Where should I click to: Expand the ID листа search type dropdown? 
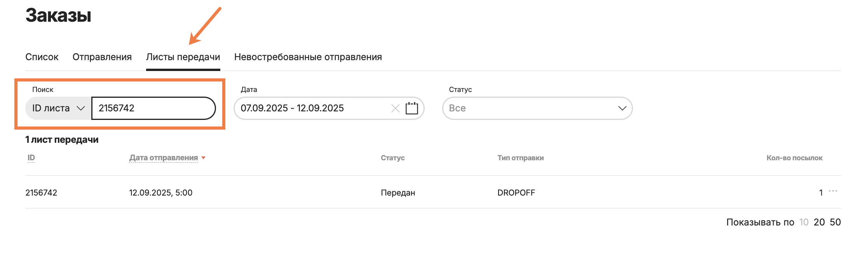[x=58, y=108]
